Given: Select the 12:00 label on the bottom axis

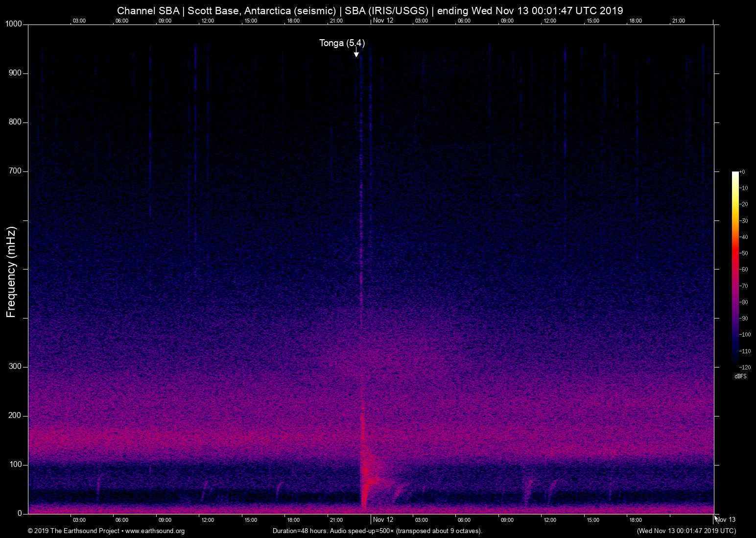Looking at the screenshot, I should tap(208, 519).
